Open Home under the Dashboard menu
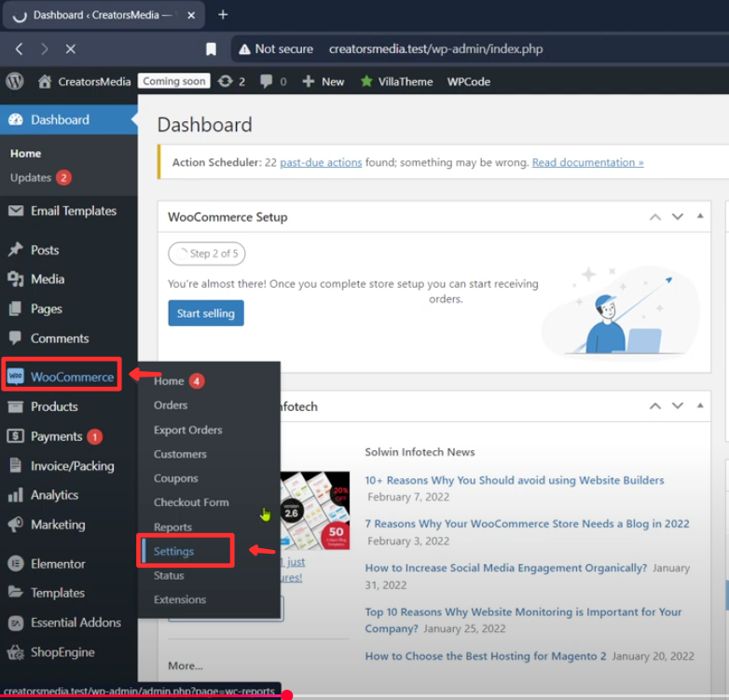Viewport: 729px width, 700px height. [x=25, y=154]
